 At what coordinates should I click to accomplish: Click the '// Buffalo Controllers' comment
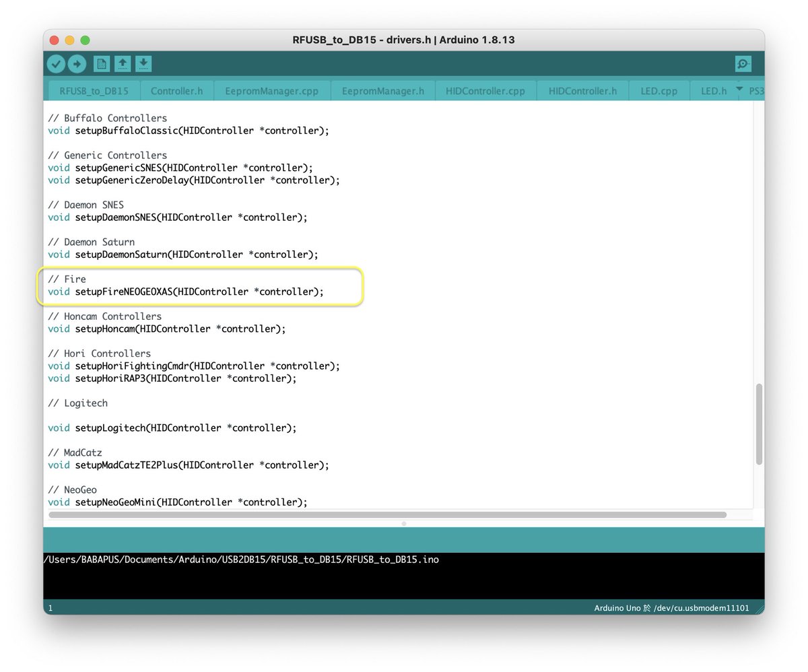coord(108,118)
